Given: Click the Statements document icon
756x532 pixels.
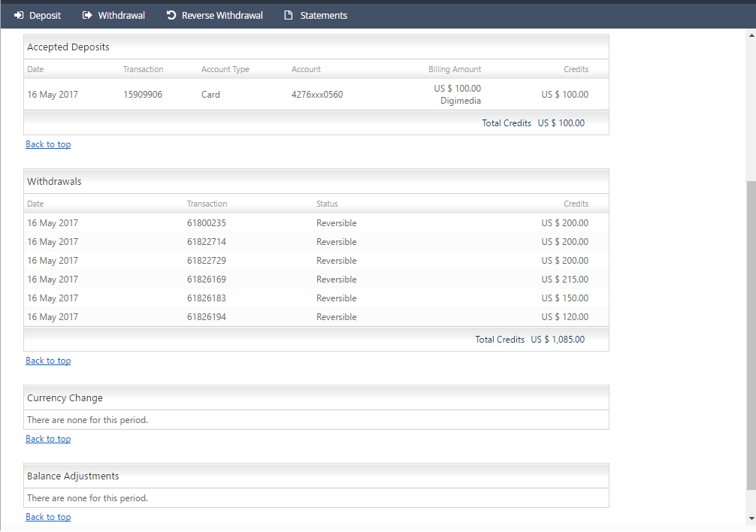Looking at the screenshot, I should pos(288,15).
